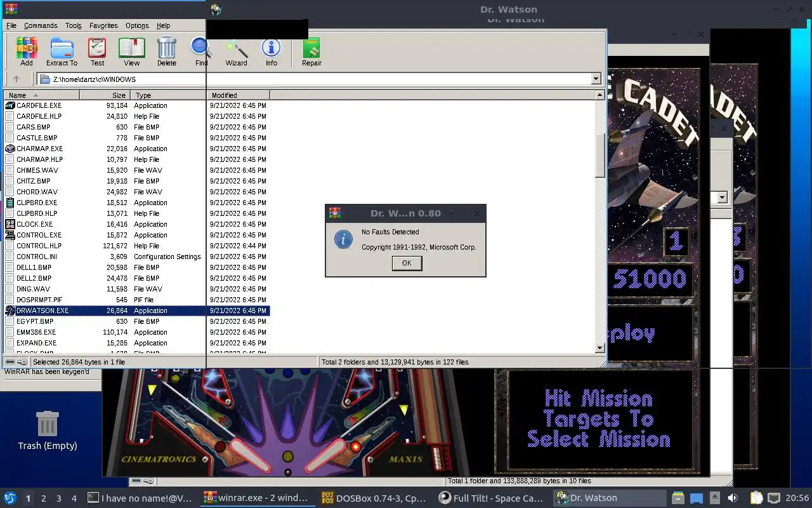Select the CONTROL.INI file row
The image size is (812, 508).
[x=137, y=257]
